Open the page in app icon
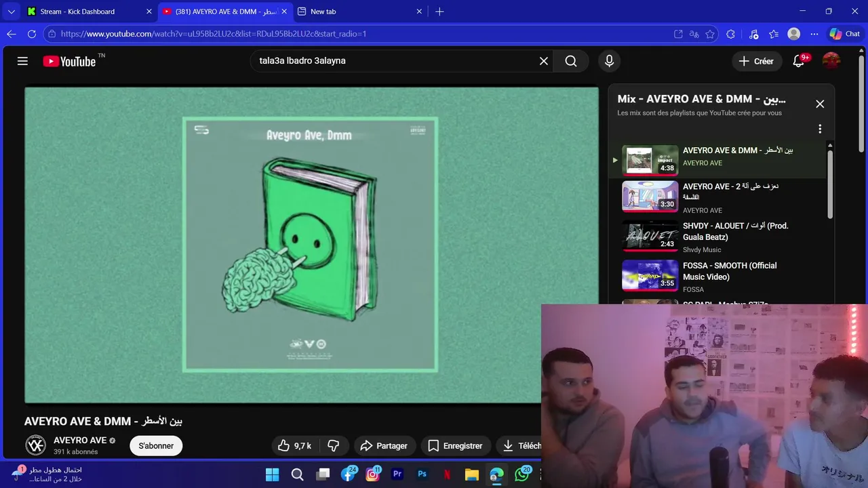868x488 pixels. 678,34
